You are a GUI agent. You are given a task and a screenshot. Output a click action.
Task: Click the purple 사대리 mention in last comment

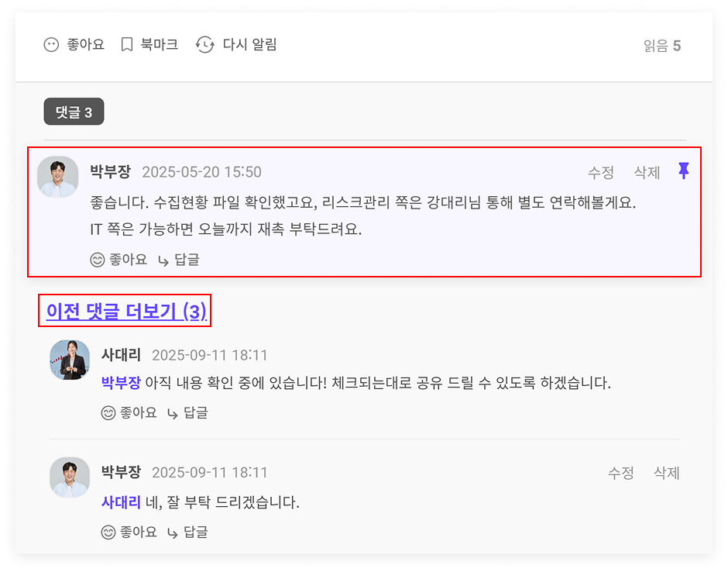point(121,502)
